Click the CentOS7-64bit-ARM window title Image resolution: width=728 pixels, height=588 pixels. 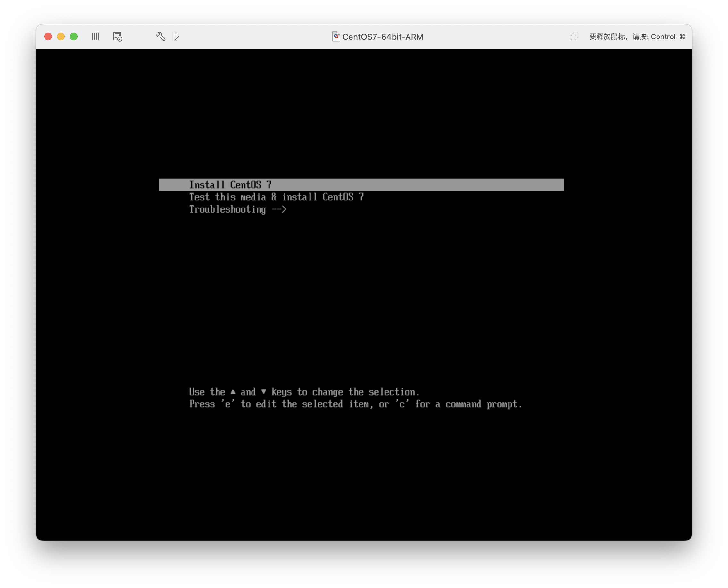tap(383, 37)
